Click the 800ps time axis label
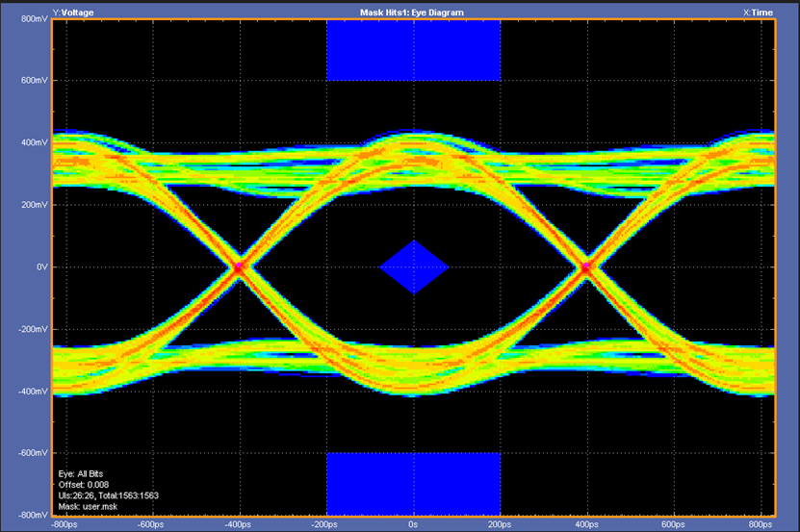The height and width of the screenshot is (532, 800). tap(761, 525)
